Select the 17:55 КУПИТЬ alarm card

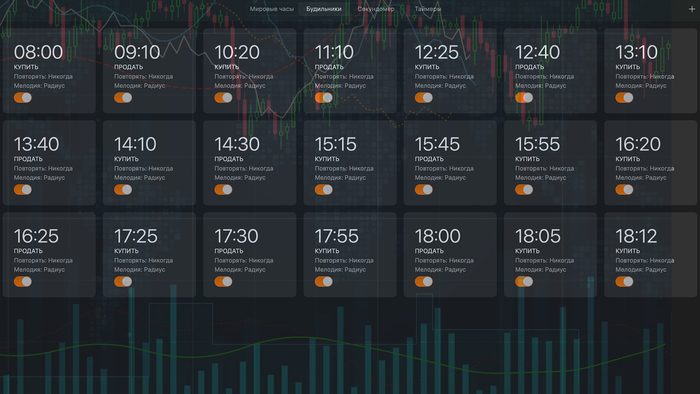(350, 254)
